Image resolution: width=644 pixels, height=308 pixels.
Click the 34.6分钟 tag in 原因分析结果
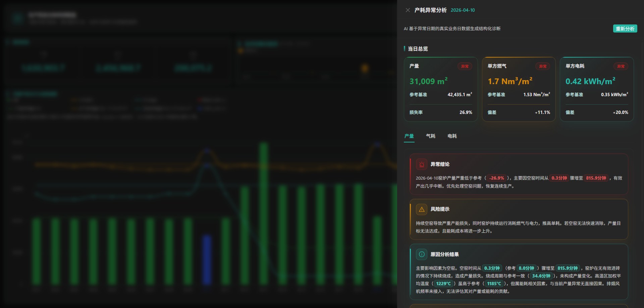541,276
